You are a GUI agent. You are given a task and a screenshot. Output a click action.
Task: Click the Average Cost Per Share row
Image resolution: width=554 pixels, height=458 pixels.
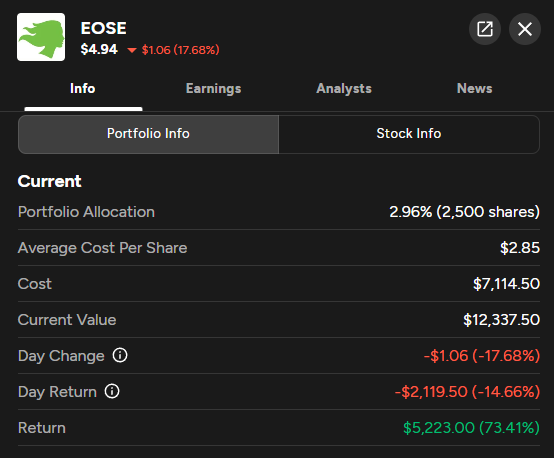point(279,248)
